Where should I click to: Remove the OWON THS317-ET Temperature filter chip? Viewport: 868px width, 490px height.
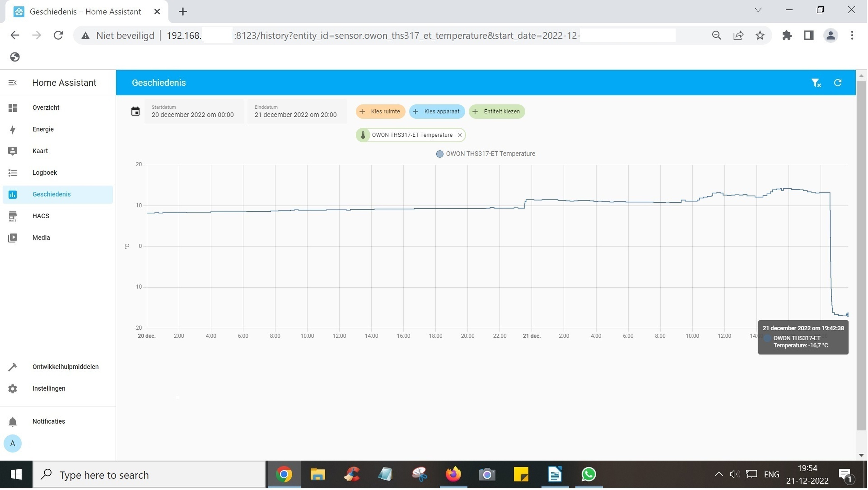459,135
